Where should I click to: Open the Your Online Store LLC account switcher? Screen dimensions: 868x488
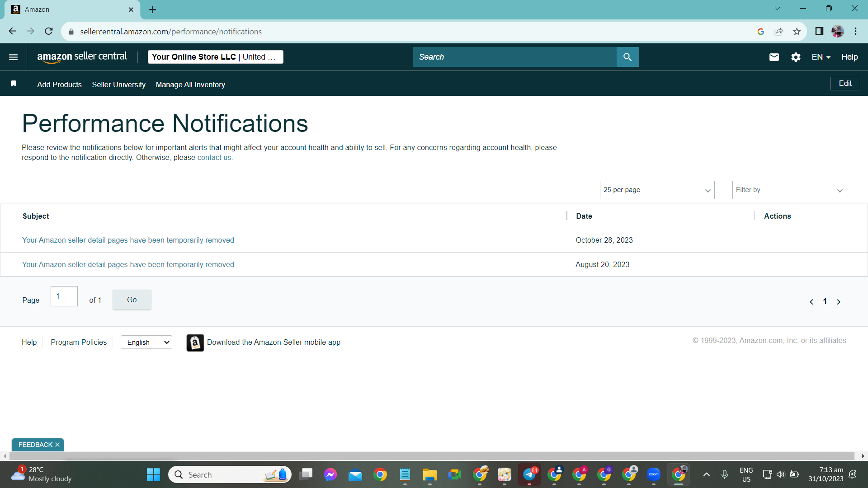point(216,57)
